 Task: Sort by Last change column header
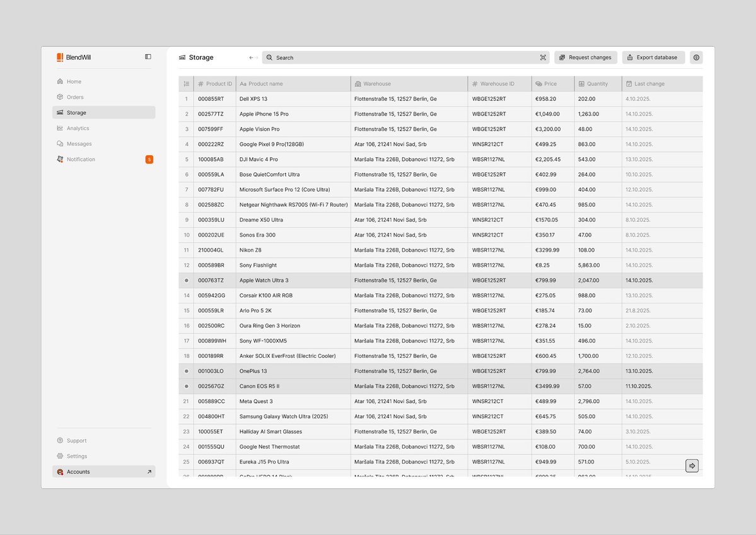coord(662,84)
